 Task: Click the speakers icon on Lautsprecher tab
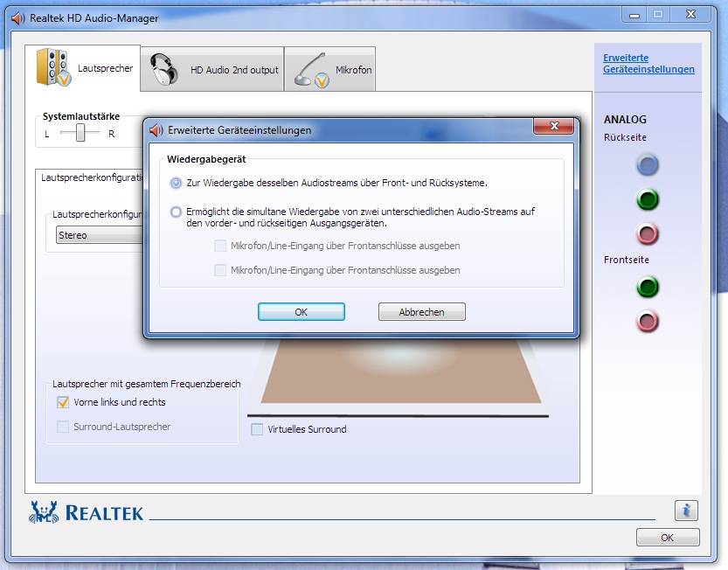tap(53, 67)
